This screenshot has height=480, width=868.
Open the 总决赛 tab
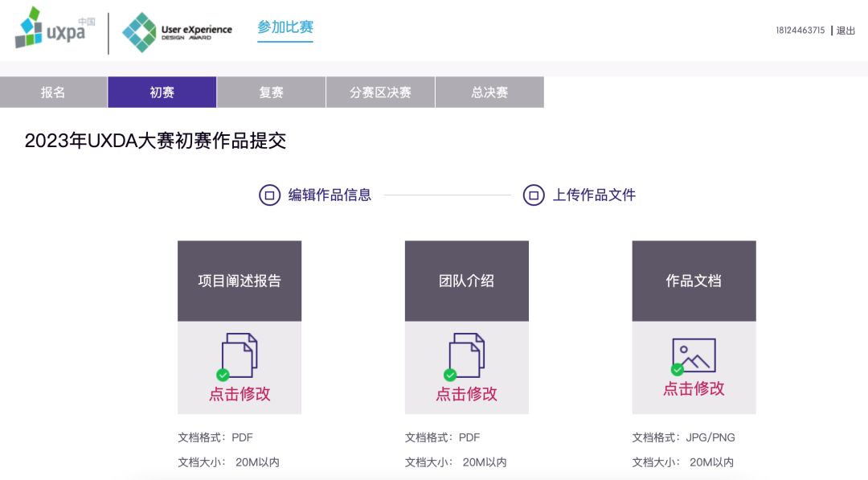click(489, 92)
